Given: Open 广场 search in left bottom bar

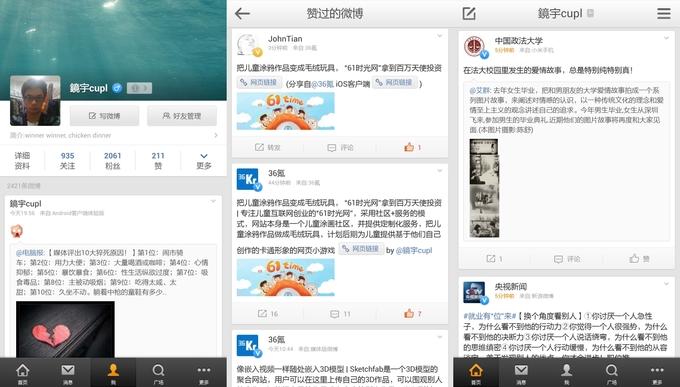Looking at the screenshot, I should click(x=158, y=373).
